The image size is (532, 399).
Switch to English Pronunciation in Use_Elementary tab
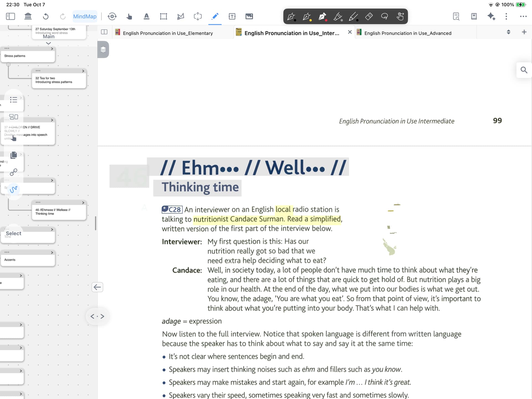point(168,33)
